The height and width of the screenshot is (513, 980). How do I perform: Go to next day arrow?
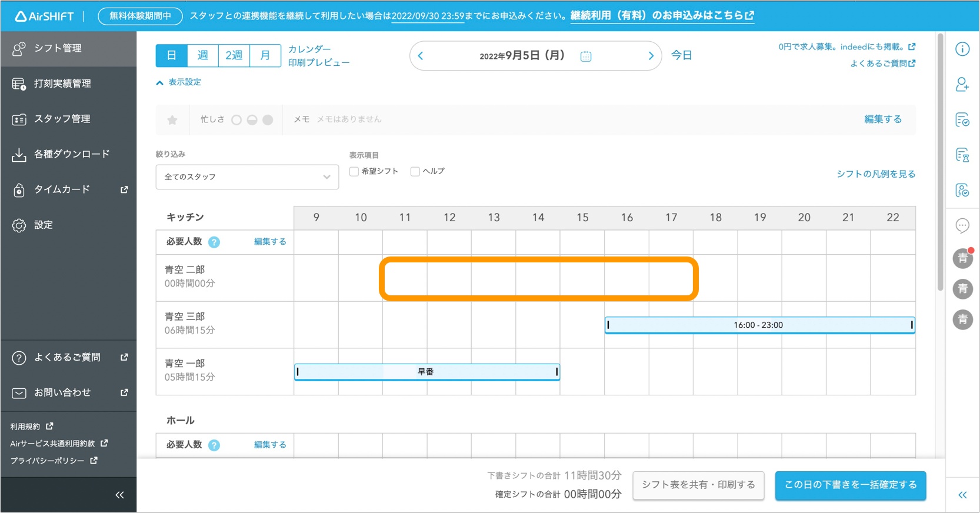pyautogui.click(x=651, y=56)
